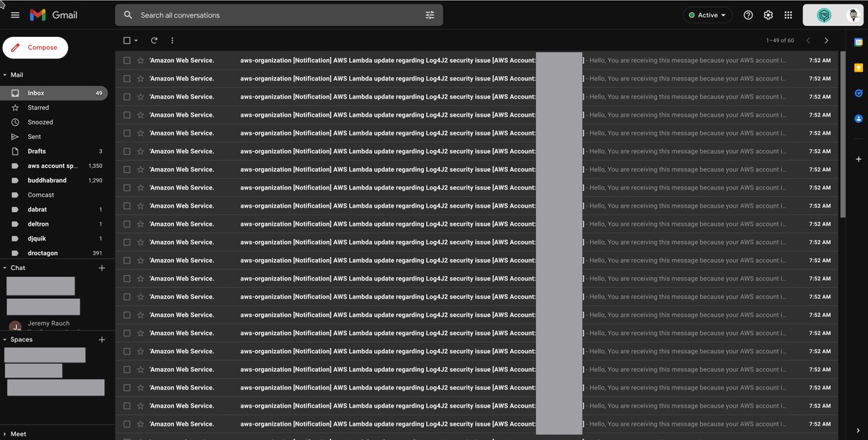
Task: Open the Active status dropdown
Action: pyautogui.click(x=707, y=15)
